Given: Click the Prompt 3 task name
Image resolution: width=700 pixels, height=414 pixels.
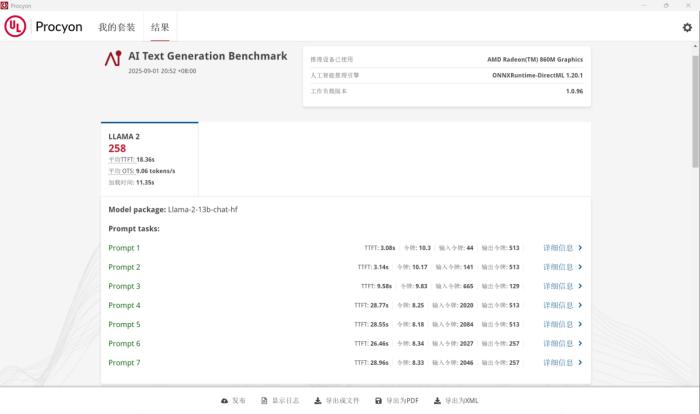Looking at the screenshot, I should point(124,286).
